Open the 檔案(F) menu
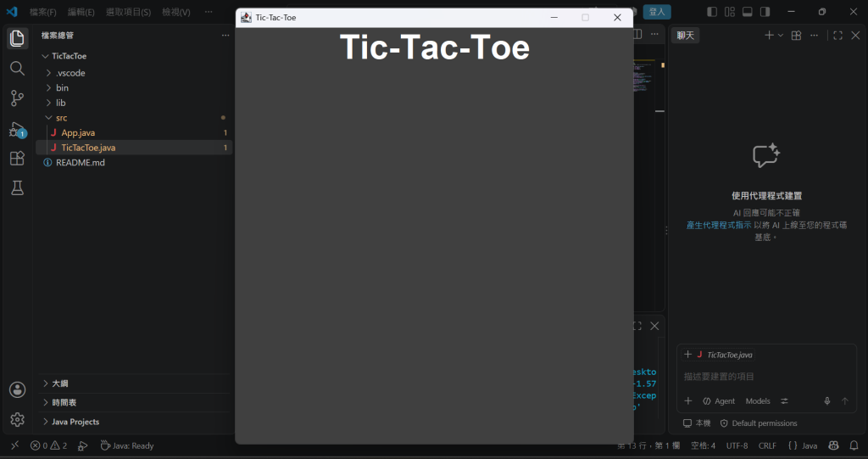This screenshot has height=459, width=868. pos(42,12)
